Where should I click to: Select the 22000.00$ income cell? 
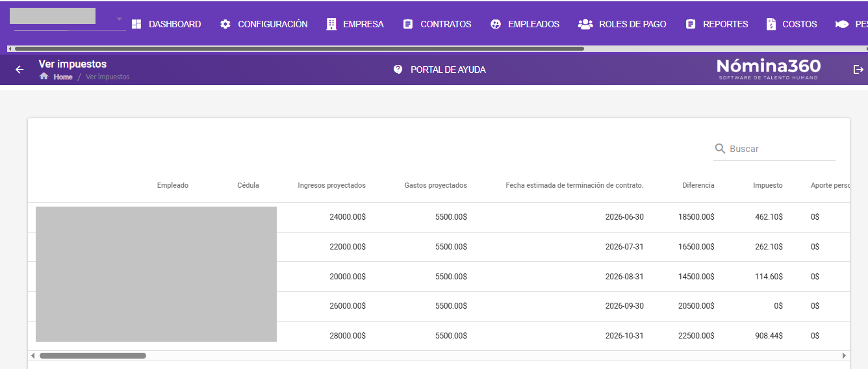(348, 247)
